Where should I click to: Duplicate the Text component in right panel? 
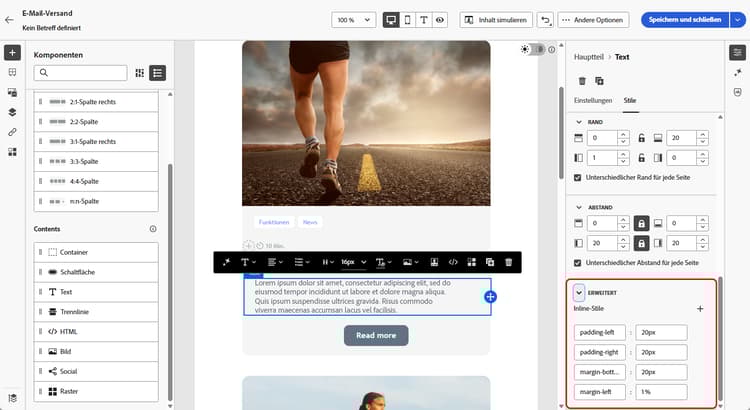[599, 81]
